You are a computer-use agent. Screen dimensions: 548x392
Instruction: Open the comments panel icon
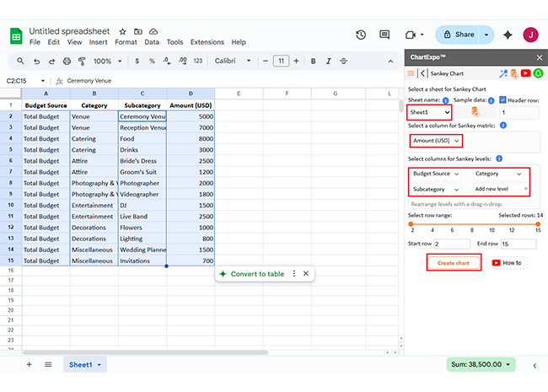(x=385, y=35)
